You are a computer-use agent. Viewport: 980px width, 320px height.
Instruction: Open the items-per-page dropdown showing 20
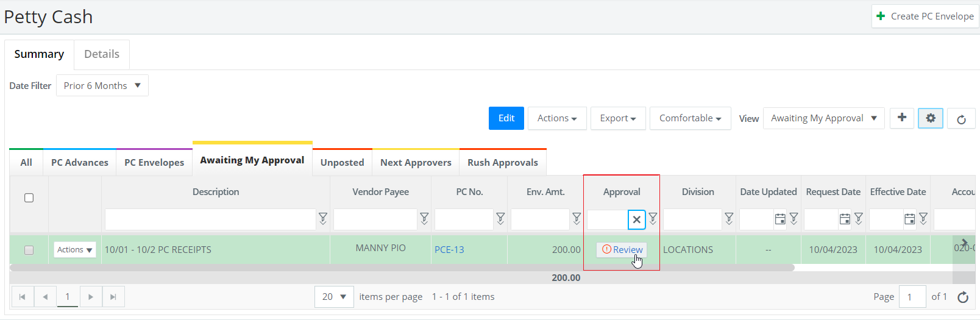pyautogui.click(x=334, y=297)
